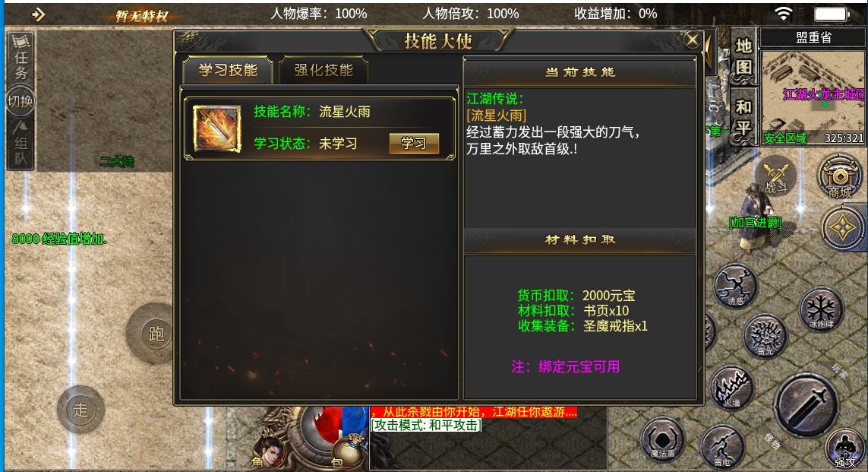This screenshot has width=868, height=472.
Task: Open the 任务 quest sidebar item
Action: [21, 59]
